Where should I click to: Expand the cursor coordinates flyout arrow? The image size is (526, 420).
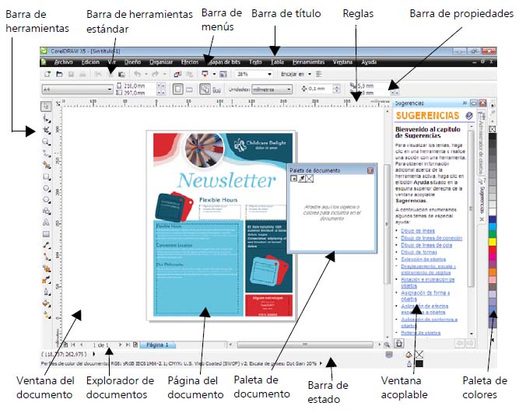[93, 354]
